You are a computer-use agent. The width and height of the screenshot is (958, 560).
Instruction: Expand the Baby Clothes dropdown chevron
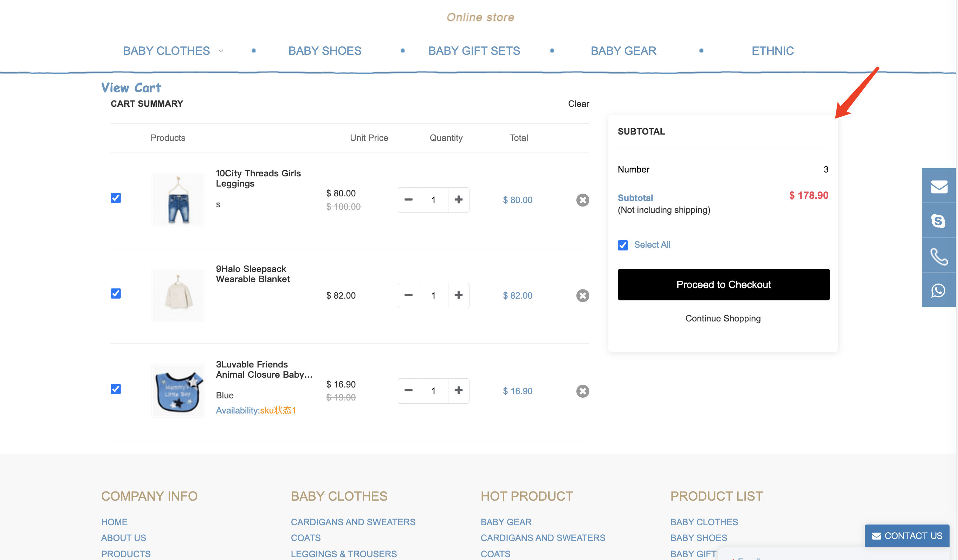221,51
